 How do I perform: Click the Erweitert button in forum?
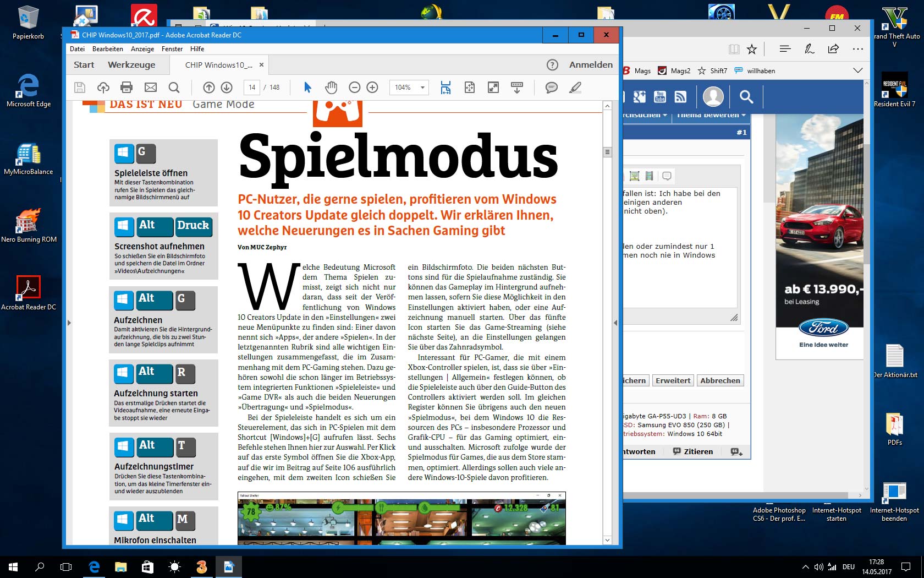pos(673,380)
